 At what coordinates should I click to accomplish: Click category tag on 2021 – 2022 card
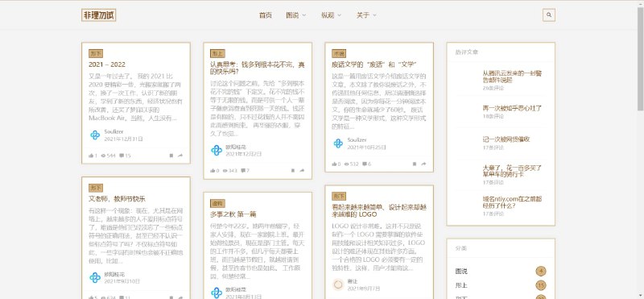pos(96,53)
